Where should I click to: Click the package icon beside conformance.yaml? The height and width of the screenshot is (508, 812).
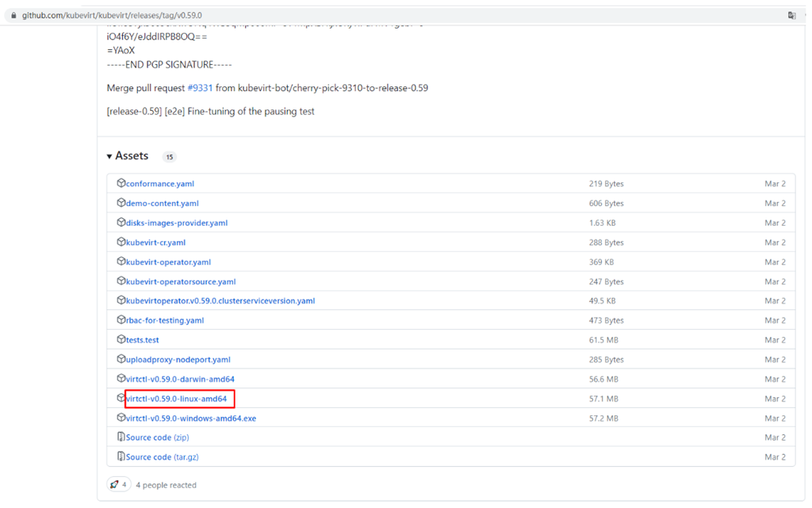click(x=121, y=182)
